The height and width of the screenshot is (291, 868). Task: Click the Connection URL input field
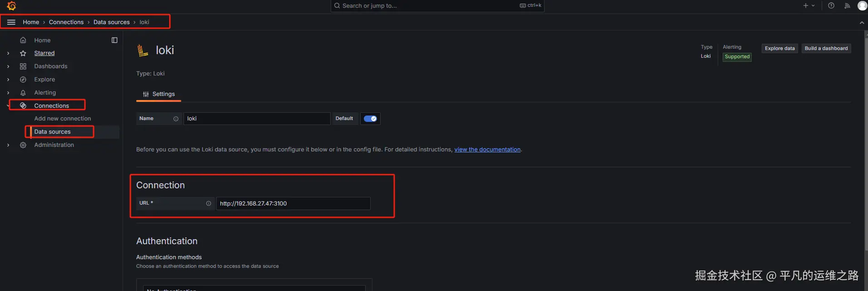293,203
